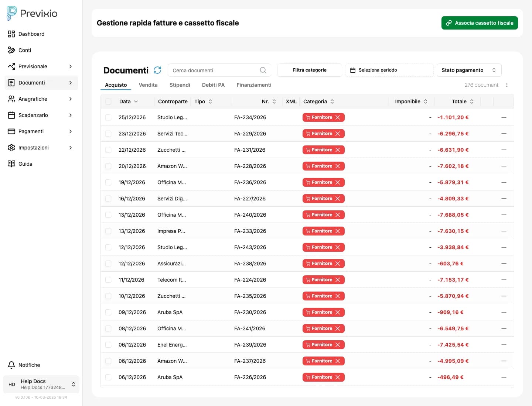Image resolution: width=532 pixels, height=406 pixels.
Task: Open the Filtra categorie button
Action: point(309,70)
